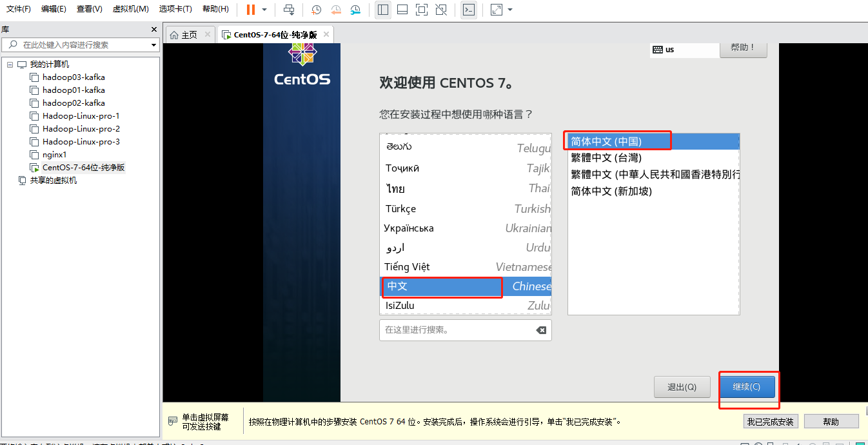Click the 继续(C) button

pyautogui.click(x=747, y=387)
